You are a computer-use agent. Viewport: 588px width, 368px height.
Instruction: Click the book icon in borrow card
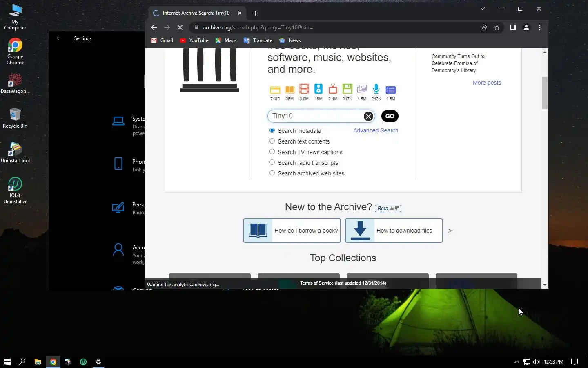click(x=258, y=231)
